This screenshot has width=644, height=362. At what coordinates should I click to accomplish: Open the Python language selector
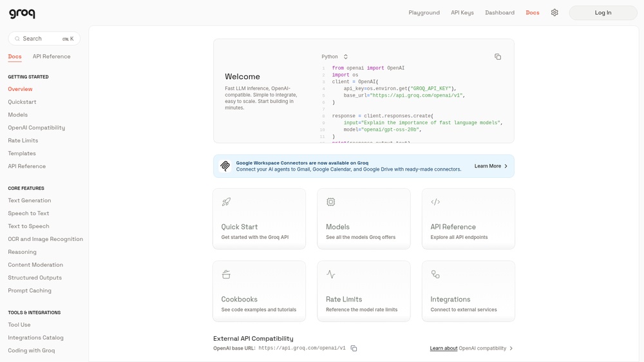point(335,57)
